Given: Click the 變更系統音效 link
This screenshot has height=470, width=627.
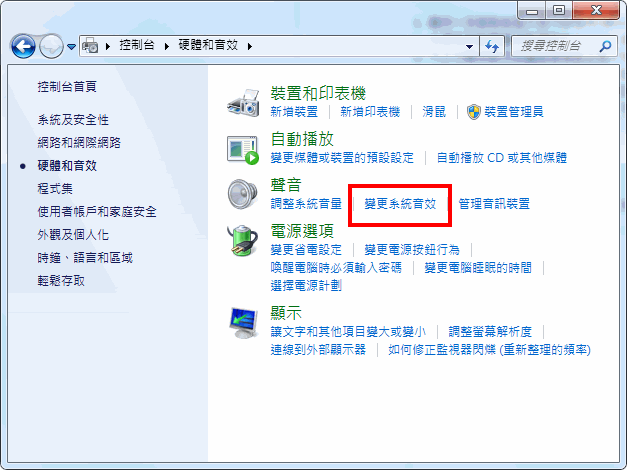Looking at the screenshot, I should (400, 204).
